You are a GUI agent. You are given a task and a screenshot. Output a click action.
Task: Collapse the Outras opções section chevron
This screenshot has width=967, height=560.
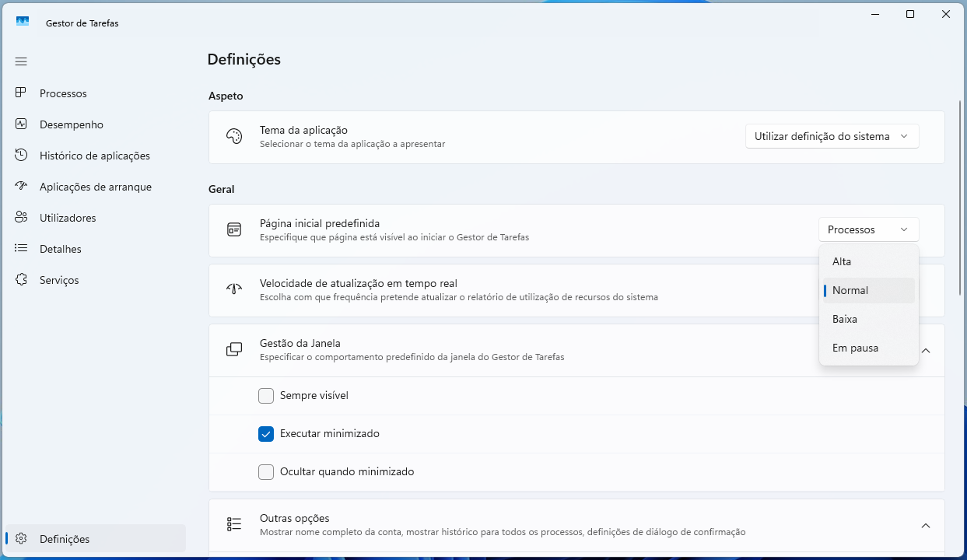tap(926, 526)
